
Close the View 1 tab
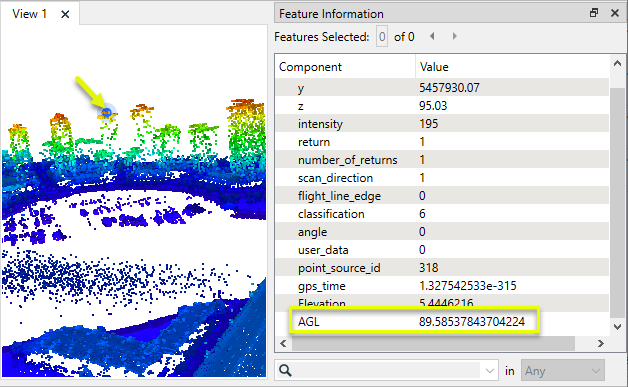coord(65,14)
